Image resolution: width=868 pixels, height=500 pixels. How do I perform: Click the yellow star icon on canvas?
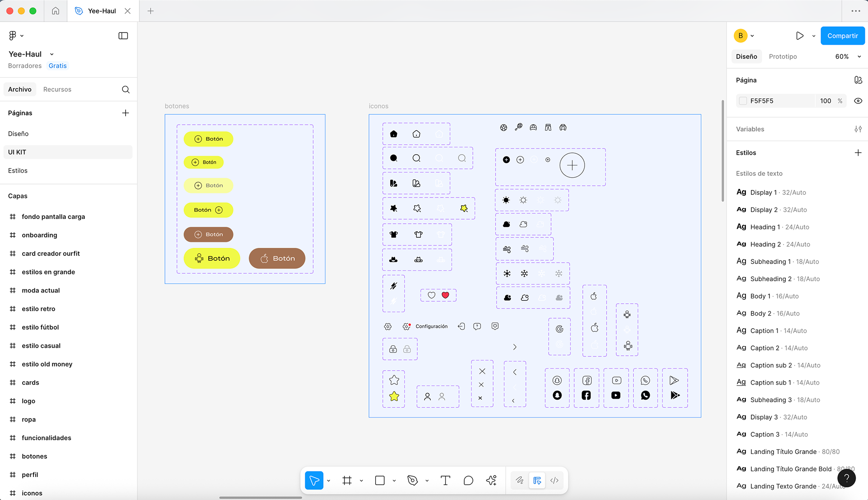point(394,396)
